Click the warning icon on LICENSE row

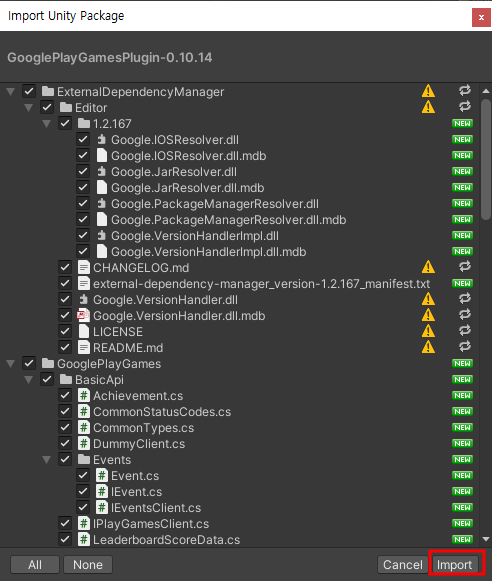(x=428, y=331)
